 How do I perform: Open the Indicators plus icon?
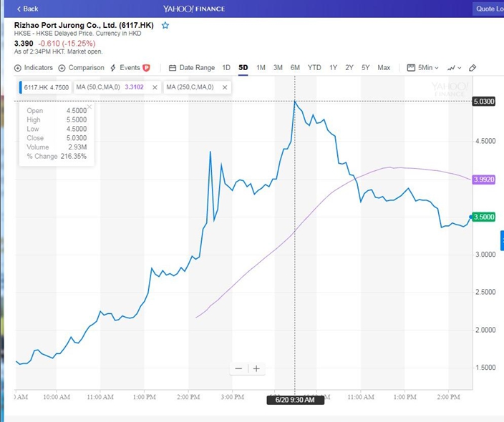pyautogui.click(x=18, y=68)
